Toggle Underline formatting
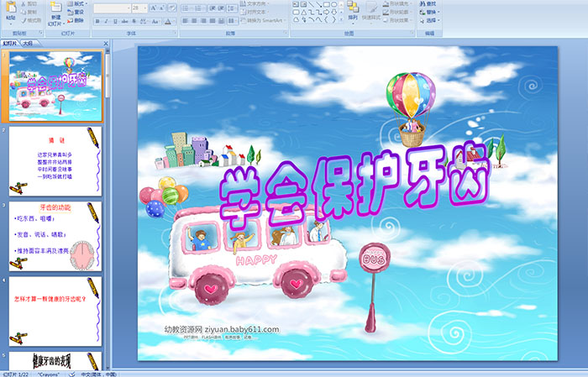Viewport: 588px width, 377px height. pyautogui.click(x=115, y=21)
